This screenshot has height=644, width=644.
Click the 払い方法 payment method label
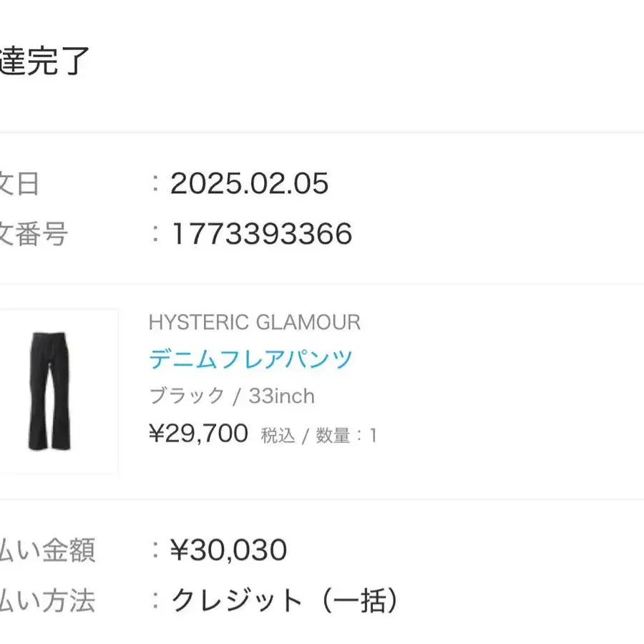point(47,600)
